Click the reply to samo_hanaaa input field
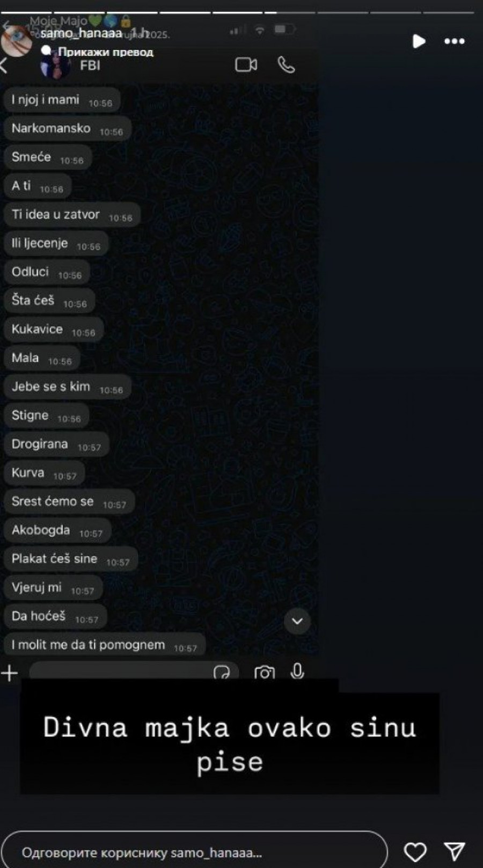 point(194,852)
